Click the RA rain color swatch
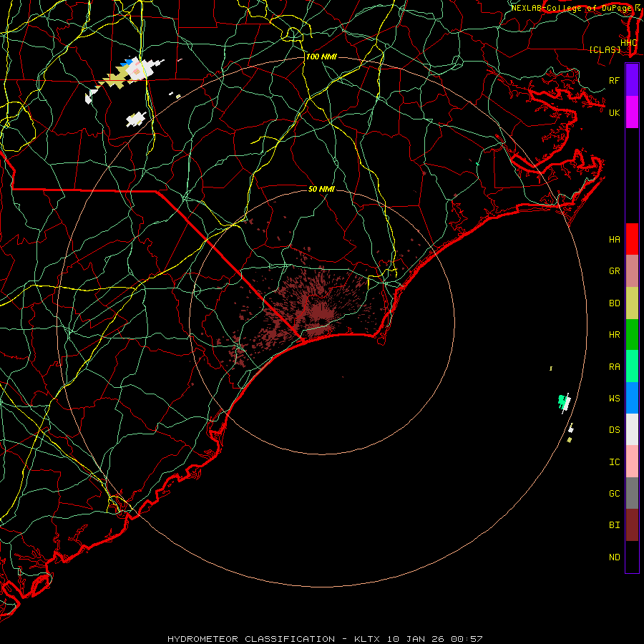The width and height of the screenshot is (644, 644). [x=632, y=366]
